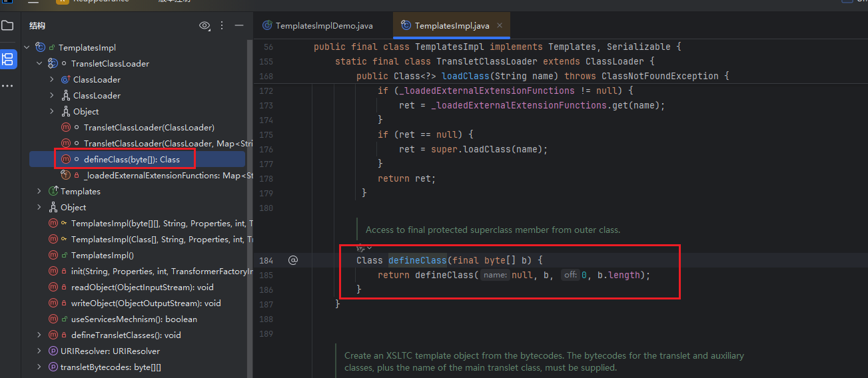Open More tool windows ellipsis
The height and width of the screenshot is (378, 868).
pyautogui.click(x=7, y=86)
